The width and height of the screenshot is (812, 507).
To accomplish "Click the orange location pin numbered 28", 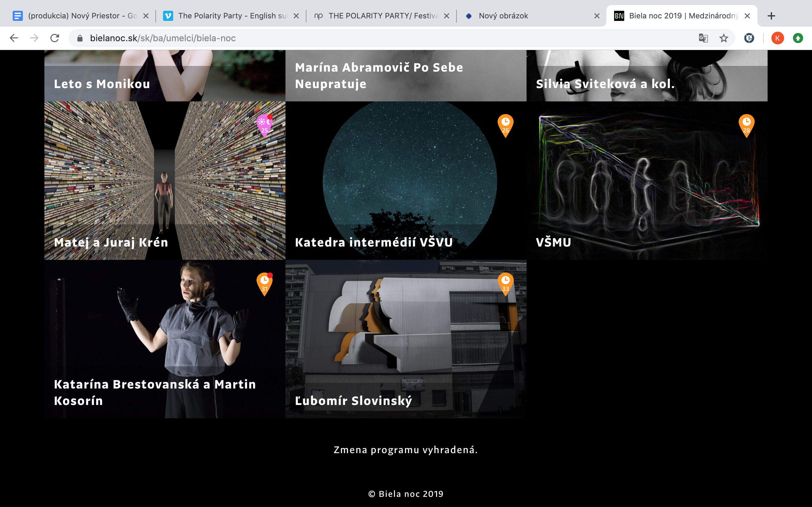I will [746, 125].
